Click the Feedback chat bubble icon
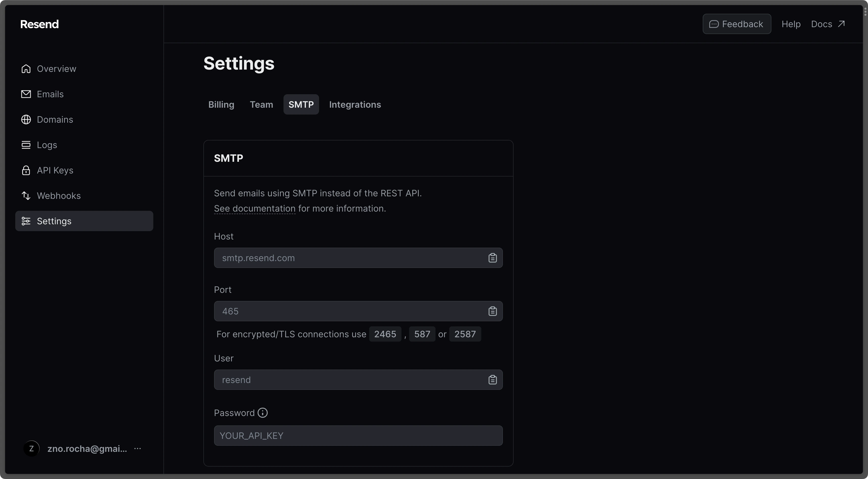 pyautogui.click(x=714, y=24)
